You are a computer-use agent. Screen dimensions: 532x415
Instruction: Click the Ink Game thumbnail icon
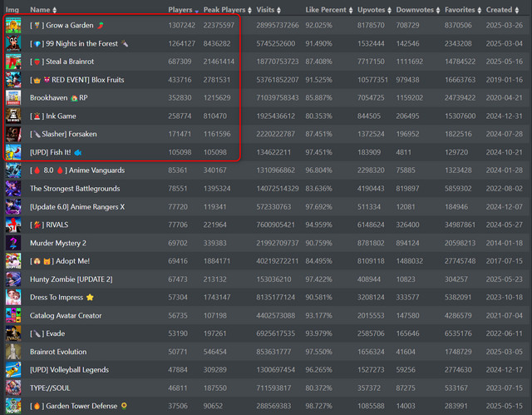click(13, 116)
